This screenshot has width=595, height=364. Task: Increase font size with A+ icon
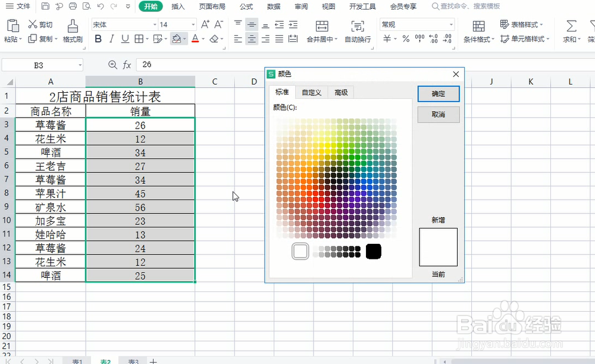point(205,24)
